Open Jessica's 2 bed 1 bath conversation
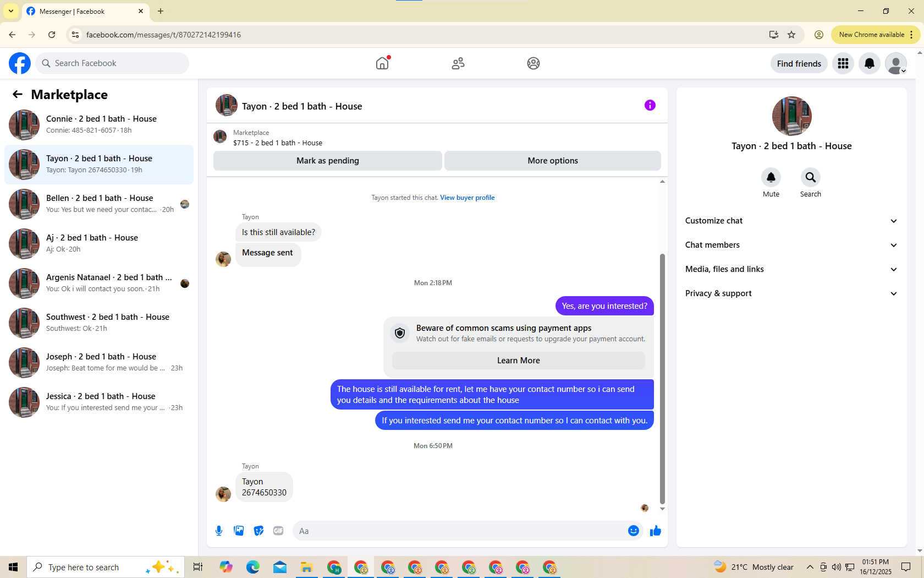Viewport: 924px width, 578px height. click(x=99, y=402)
